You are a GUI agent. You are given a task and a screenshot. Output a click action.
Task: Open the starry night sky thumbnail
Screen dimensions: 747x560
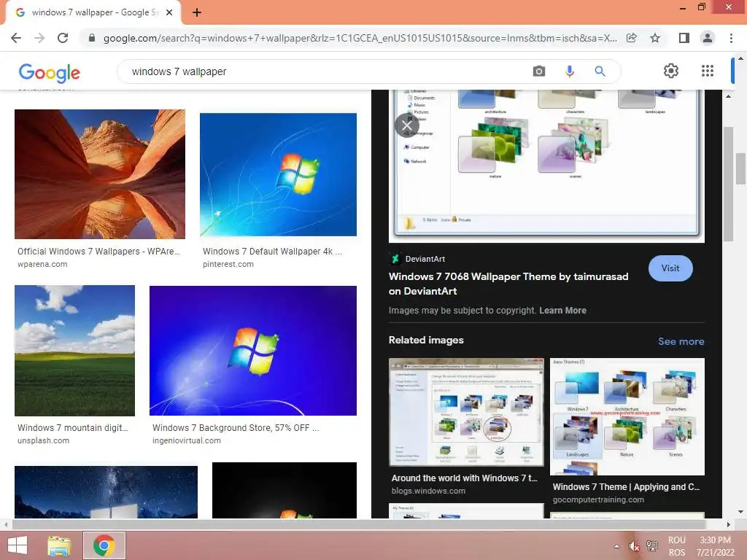click(x=106, y=492)
